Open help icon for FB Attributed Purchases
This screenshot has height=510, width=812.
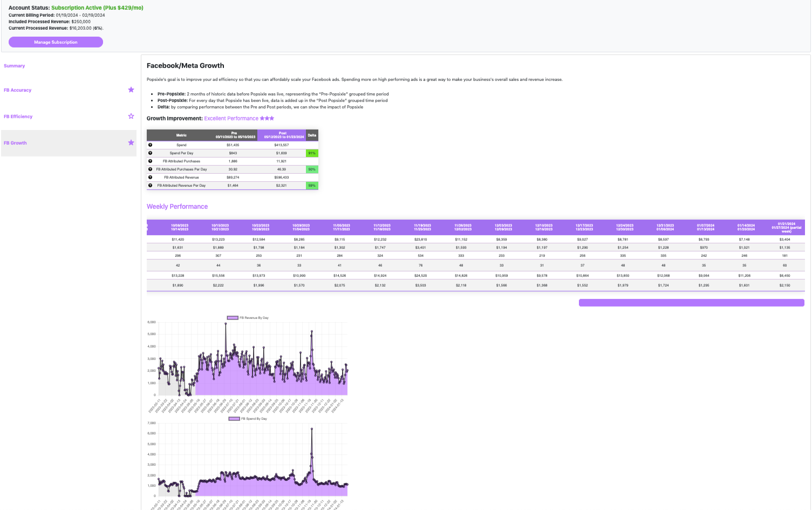150,161
